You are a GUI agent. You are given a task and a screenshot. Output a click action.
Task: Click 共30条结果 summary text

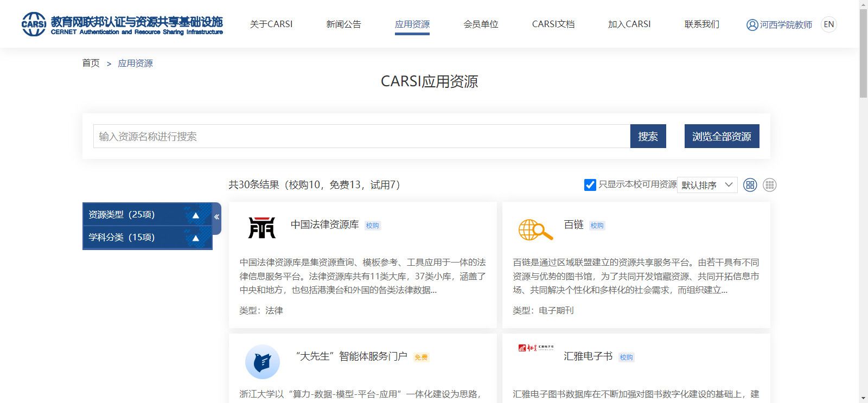(315, 185)
